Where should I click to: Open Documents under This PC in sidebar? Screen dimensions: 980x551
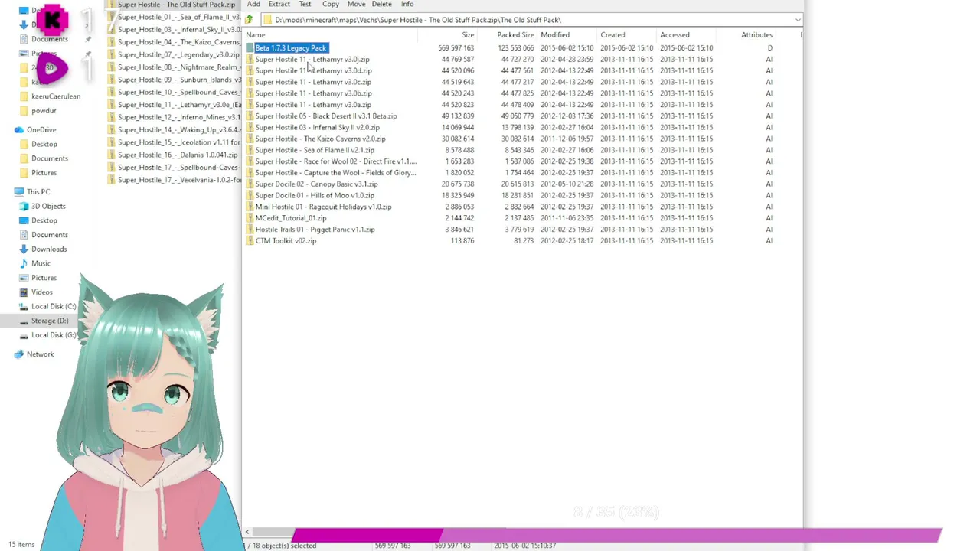point(50,235)
